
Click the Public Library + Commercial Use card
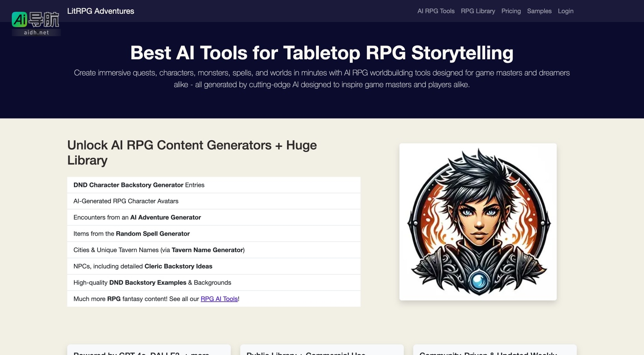point(322,351)
